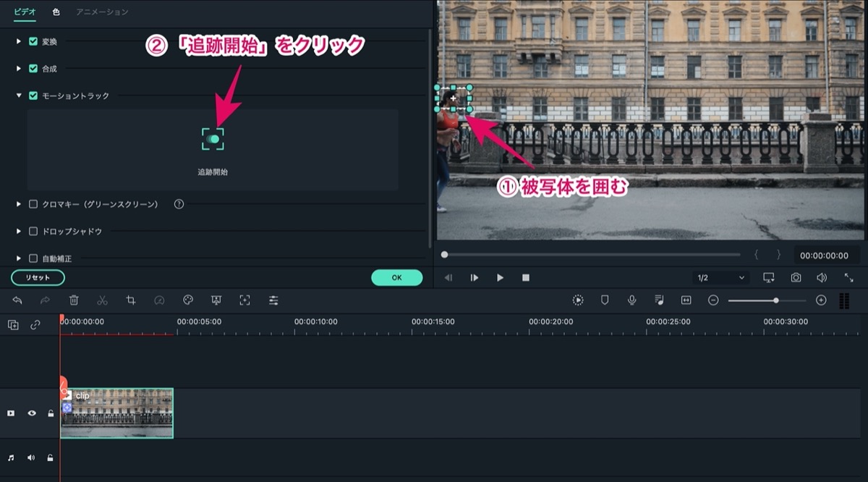Switch to the ビデオ tab
868x482 pixels.
tap(25, 12)
